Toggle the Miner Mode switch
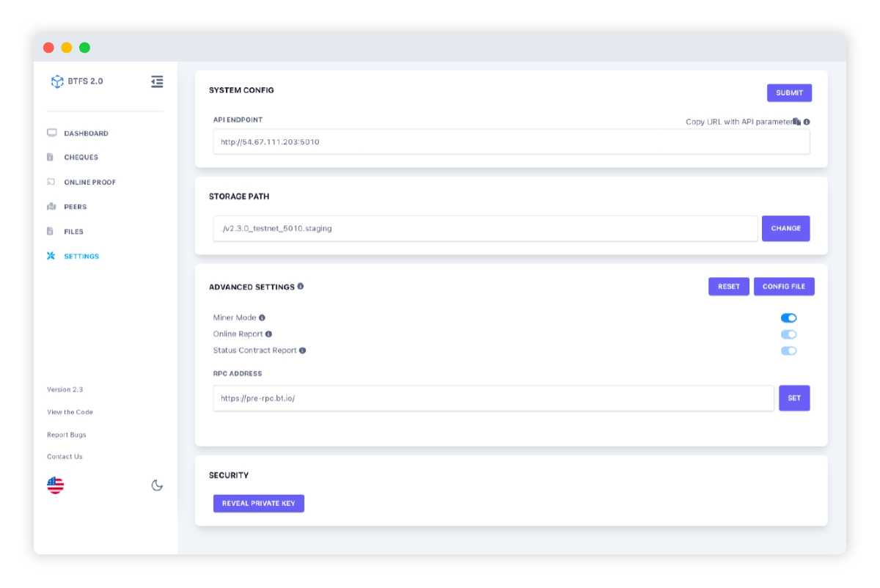 788,318
